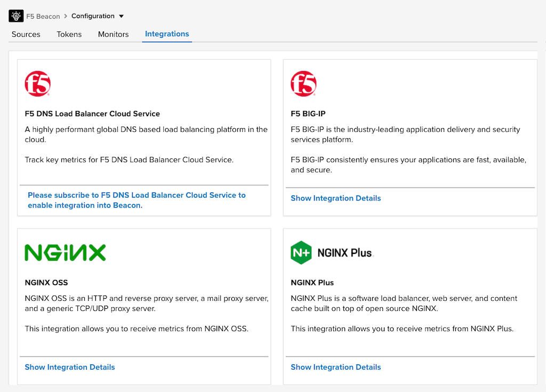Click the F5 logo in BIG-IP card
Viewport: 546px width, 392px height.
(303, 84)
